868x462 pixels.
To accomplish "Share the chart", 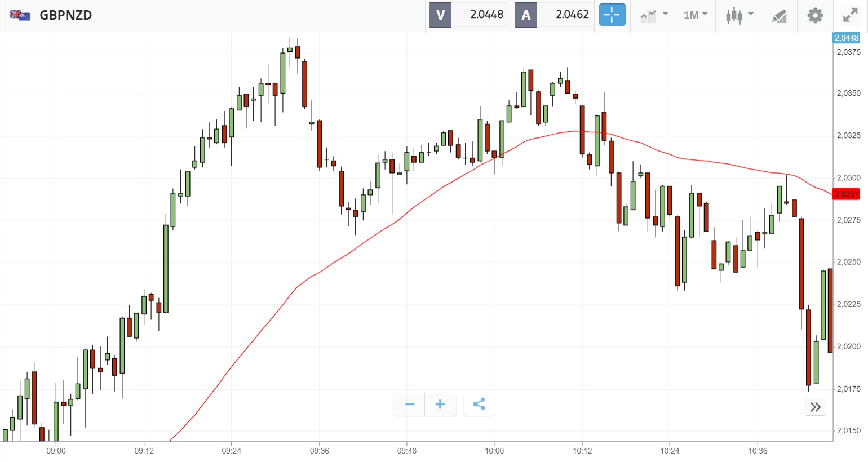I will click(x=479, y=405).
